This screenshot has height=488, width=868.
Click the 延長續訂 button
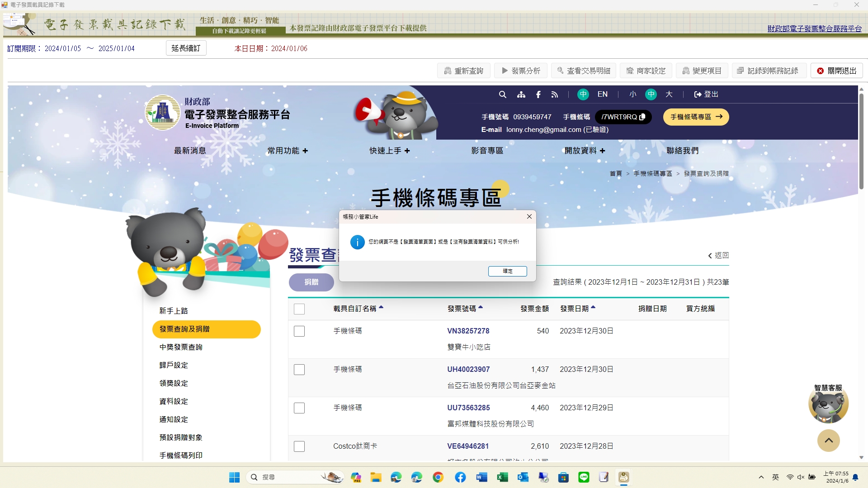pos(186,48)
